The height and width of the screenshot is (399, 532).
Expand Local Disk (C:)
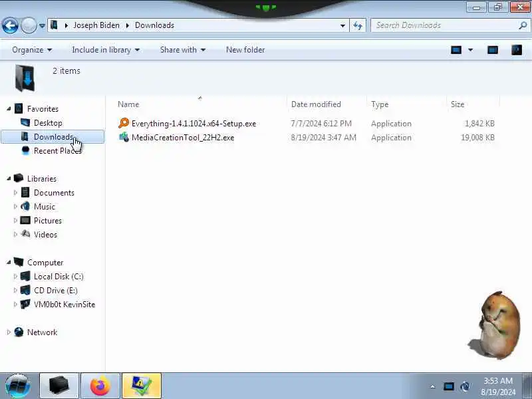(15, 277)
